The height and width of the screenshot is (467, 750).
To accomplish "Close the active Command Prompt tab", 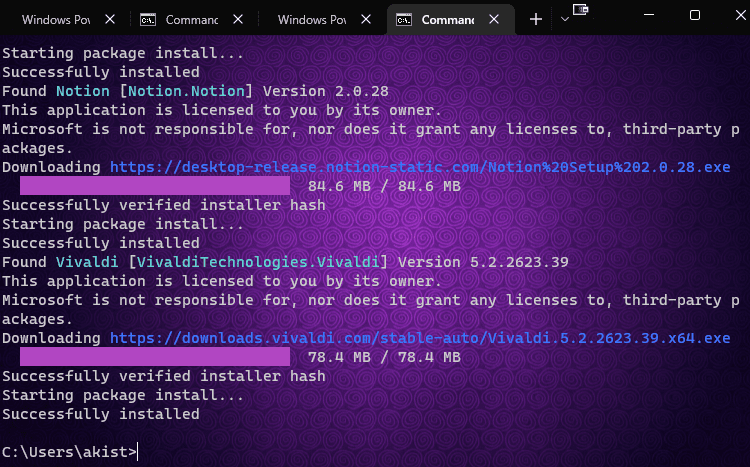I will coord(494,20).
